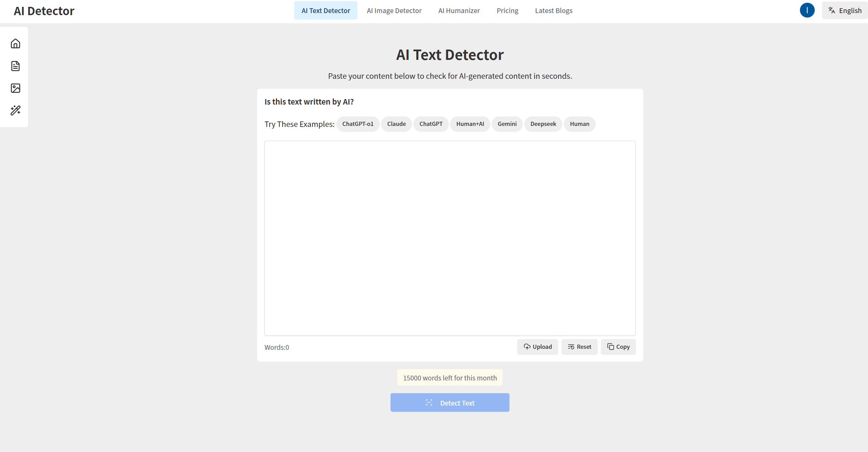868x452 pixels.
Task: Open Latest Blogs link
Action: tap(553, 11)
